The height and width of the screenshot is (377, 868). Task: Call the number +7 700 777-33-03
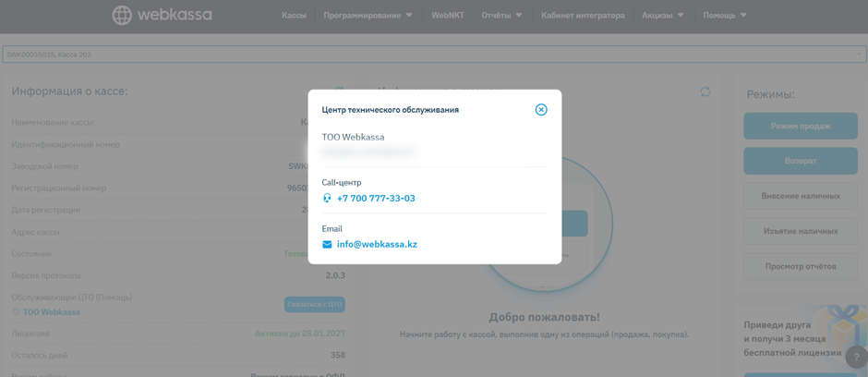(x=376, y=198)
